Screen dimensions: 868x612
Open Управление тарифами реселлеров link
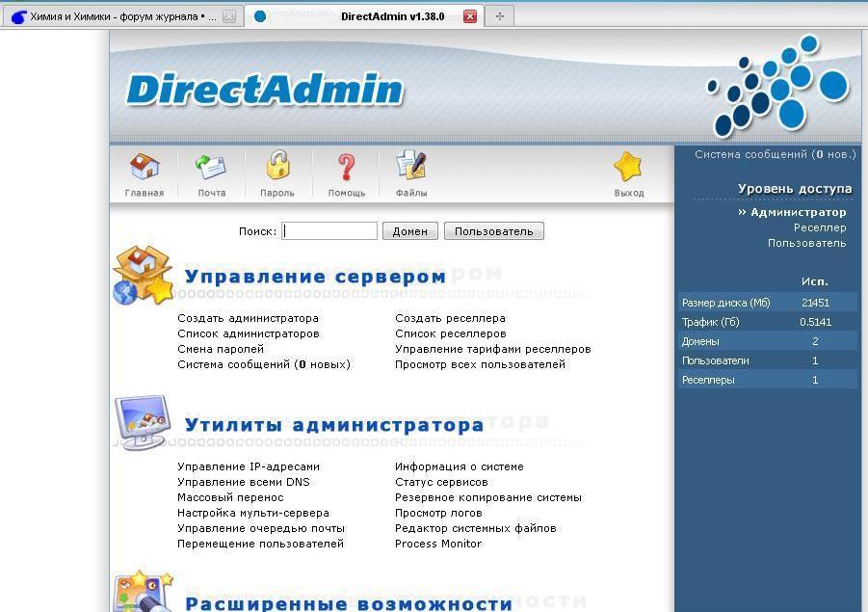[x=492, y=349]
